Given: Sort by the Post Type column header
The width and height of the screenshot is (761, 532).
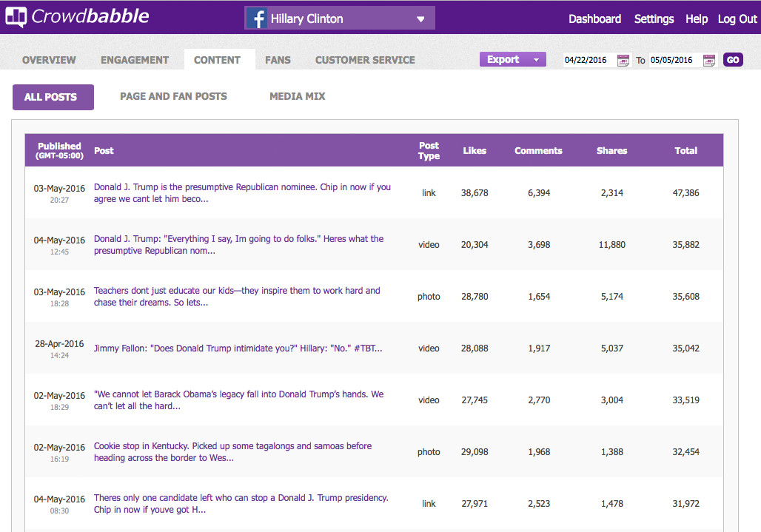Looking at the screenshot, I should point(429,150).
